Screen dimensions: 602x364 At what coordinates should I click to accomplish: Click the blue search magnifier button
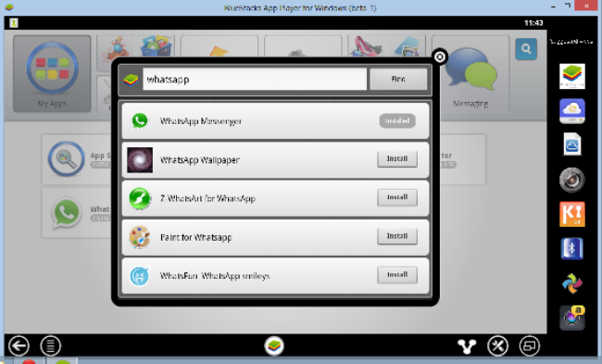pyautogui.click(x=526, y=49)
